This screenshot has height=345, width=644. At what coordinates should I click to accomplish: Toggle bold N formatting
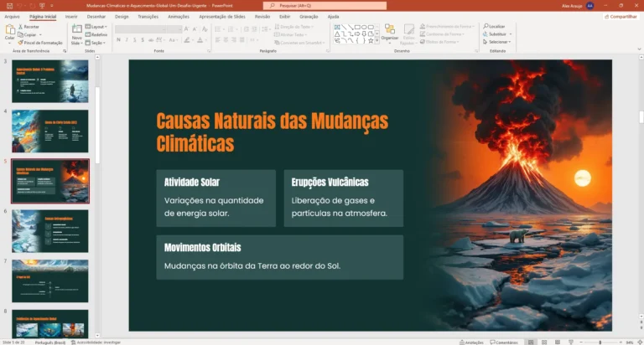pos(118,40)
